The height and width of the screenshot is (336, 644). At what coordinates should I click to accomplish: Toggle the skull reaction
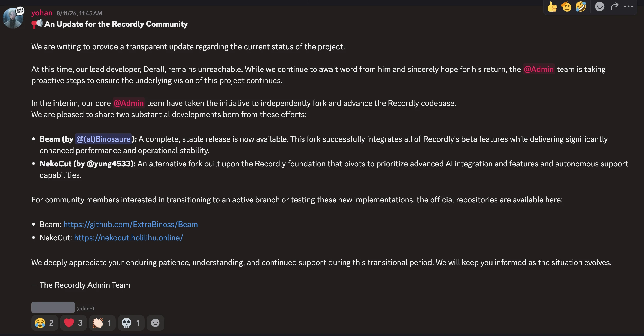coord(131,323)
